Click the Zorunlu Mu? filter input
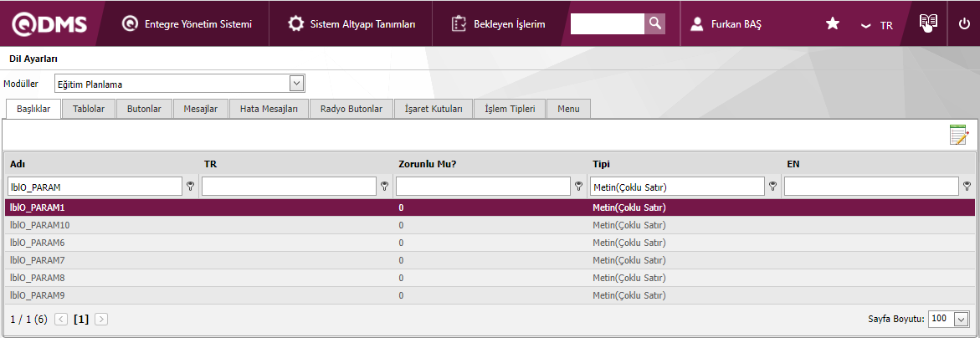The image size is (980, 338). point(483,186)
